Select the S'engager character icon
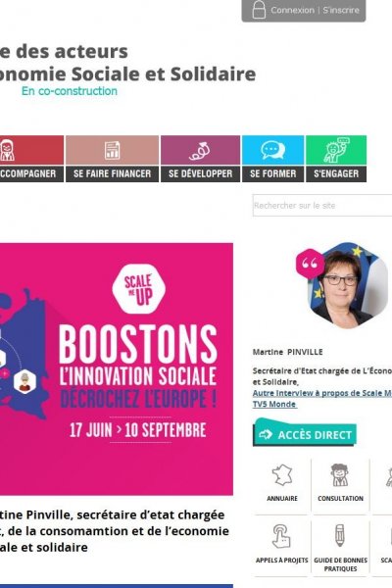The width and height of the screenshot is (392, 588). click(x=336, y=150)
